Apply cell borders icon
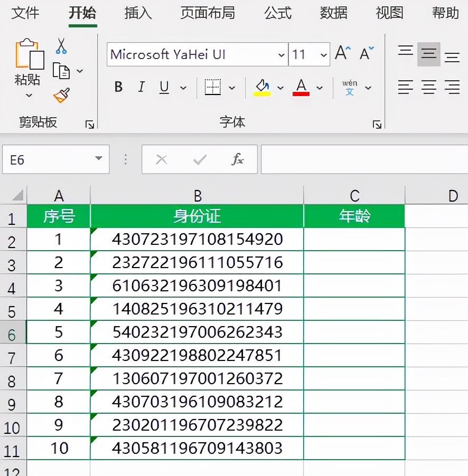The width and height of the screenshot is (468, 476). point(213,88)
